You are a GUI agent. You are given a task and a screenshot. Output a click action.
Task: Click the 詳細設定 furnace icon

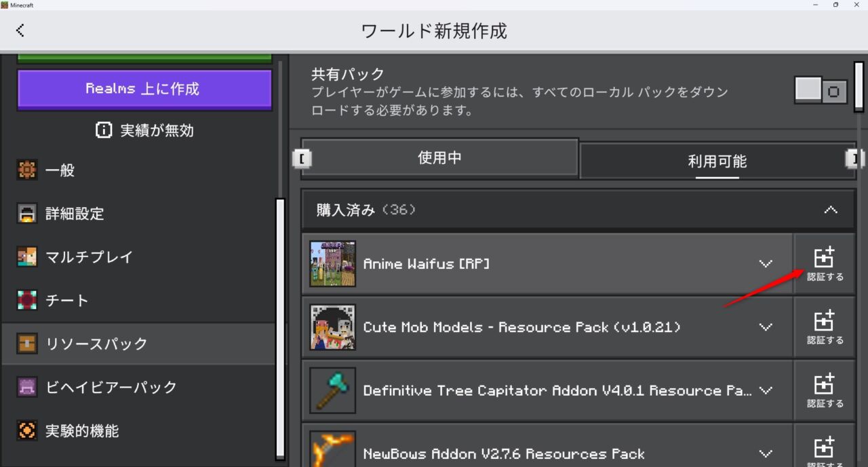[x=27, y=214]
